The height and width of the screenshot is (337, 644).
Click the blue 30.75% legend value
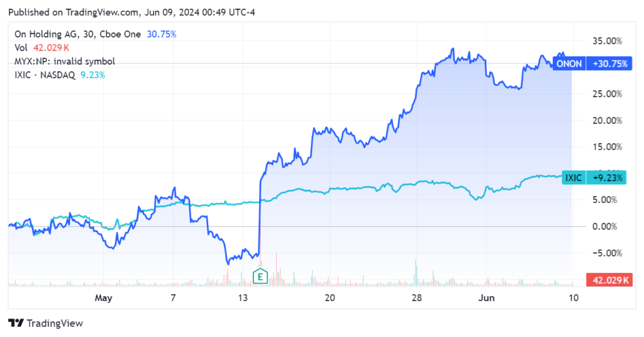point(160,35)
